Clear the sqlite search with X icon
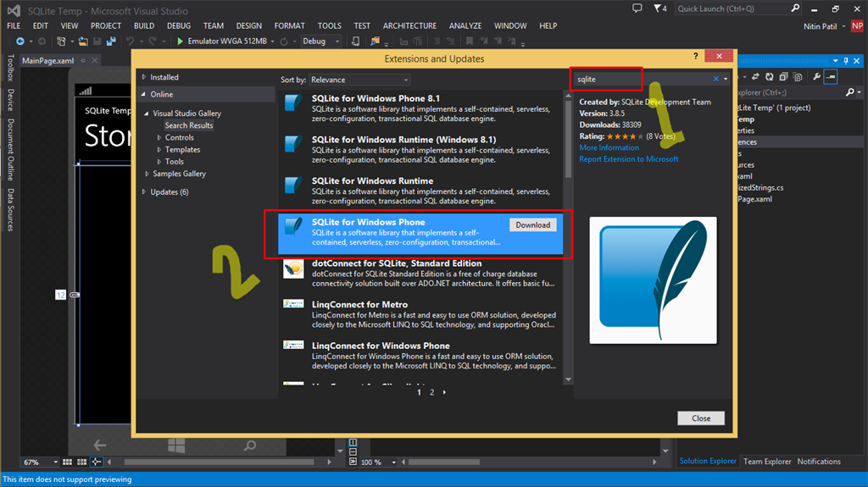Screen dimensions: 868x487 pos(715,79)
